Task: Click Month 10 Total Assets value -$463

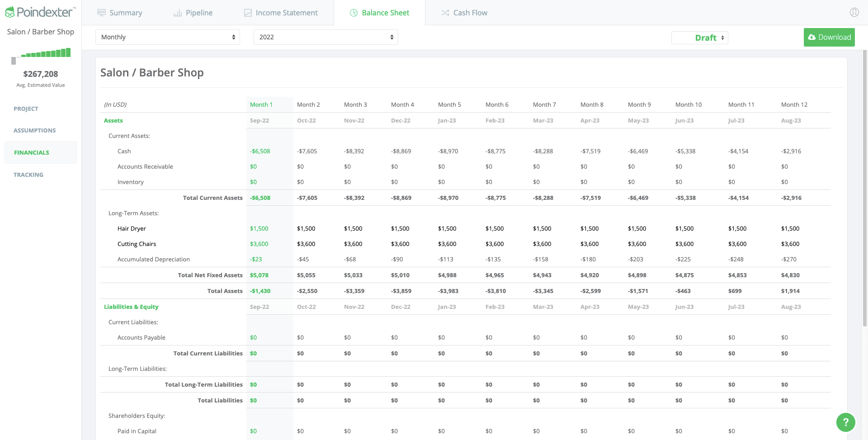Action: tap(684, 291)
